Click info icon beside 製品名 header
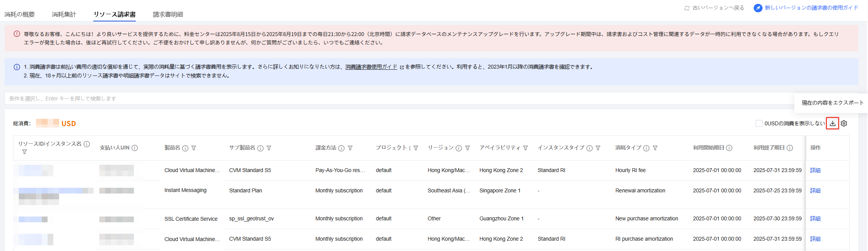 coord(185,148)
